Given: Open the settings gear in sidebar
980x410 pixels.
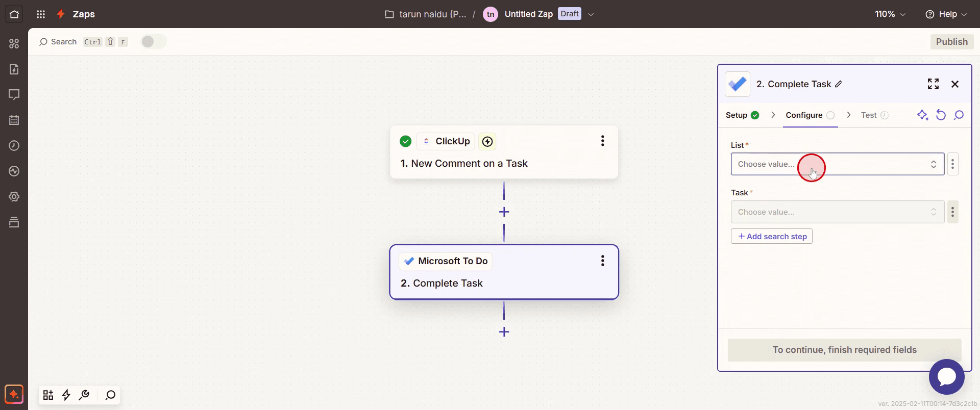Looking at the screenshot, I should click(x=14, y=197).
